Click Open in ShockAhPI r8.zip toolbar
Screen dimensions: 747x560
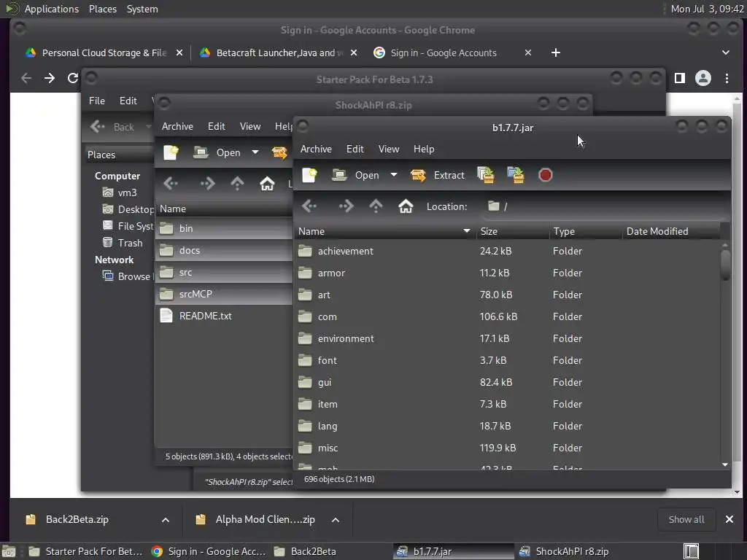click(x=217, y=152)
